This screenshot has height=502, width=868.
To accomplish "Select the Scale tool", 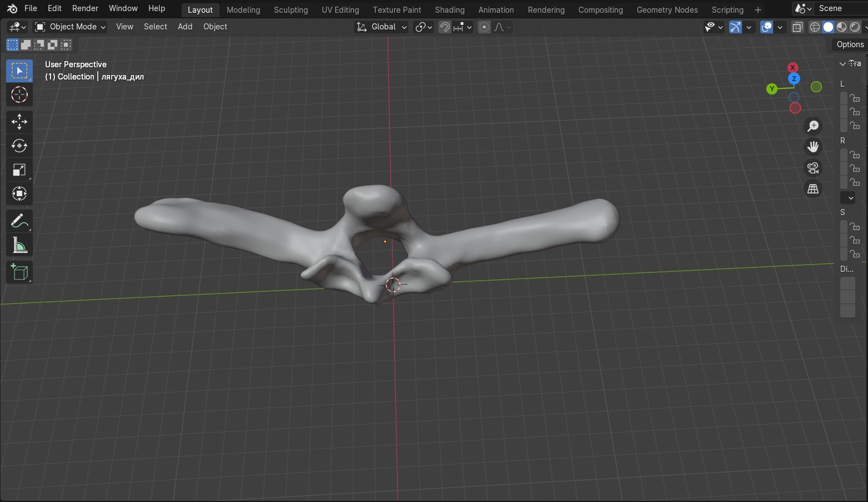I will 19,170.
